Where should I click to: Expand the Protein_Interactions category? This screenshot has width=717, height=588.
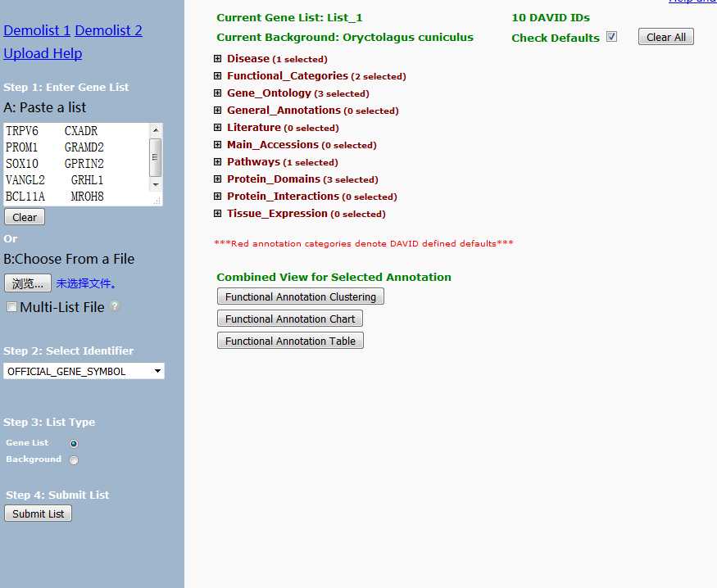click(x=218, y=196)
